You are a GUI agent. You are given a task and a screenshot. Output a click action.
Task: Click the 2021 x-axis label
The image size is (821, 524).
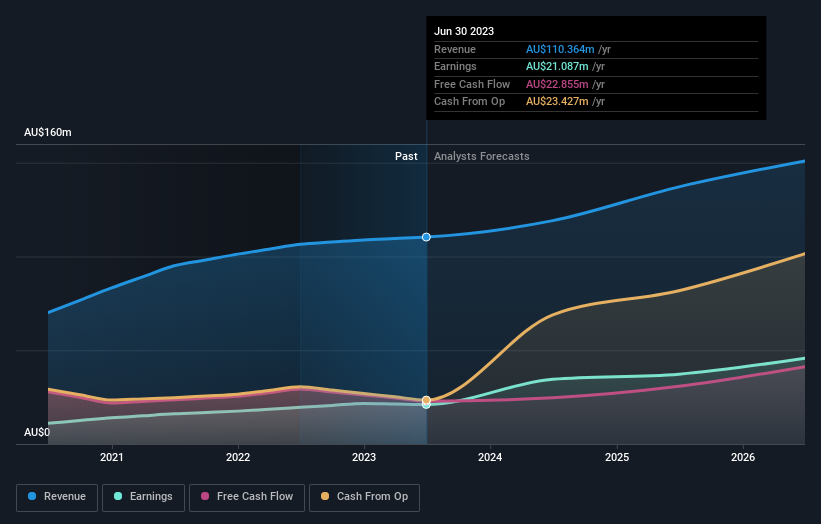tap(112, 457)
